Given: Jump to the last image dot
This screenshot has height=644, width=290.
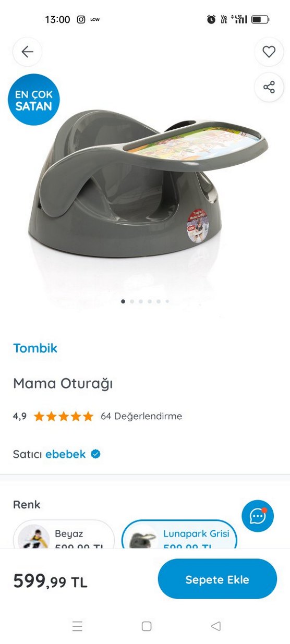Looking at the screenshot, I should (x=167, y=301).
